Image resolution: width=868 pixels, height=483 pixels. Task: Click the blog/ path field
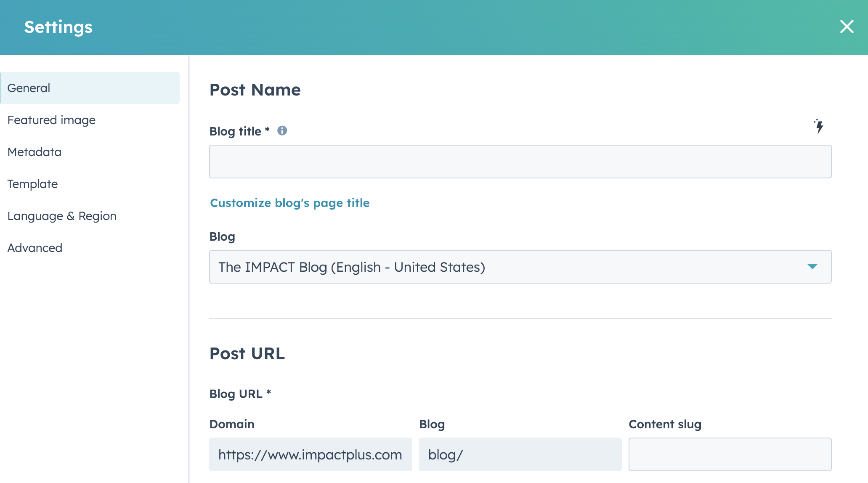click(520, 454)
